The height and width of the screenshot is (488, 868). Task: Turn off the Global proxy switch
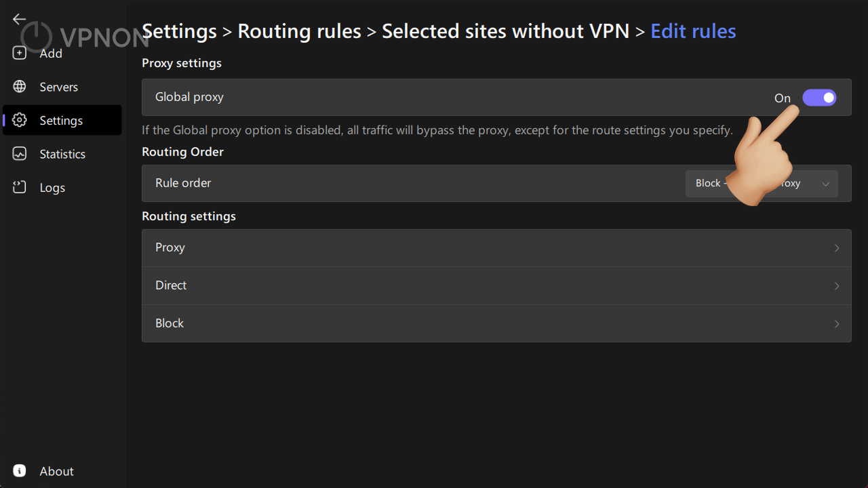click(819, 98)
